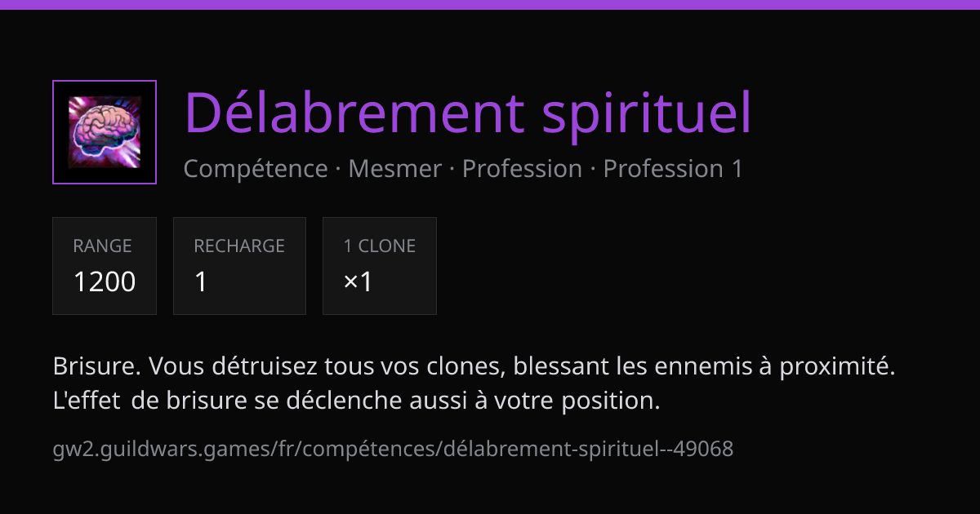Click the description line starting with L'effet
The image size is (980, 514).
click(x=356, y=401)
